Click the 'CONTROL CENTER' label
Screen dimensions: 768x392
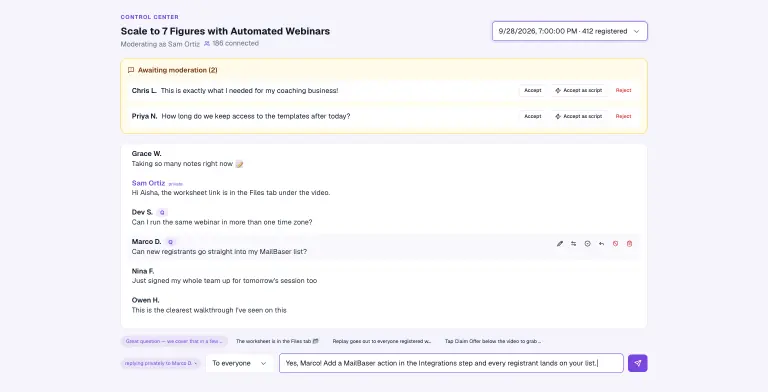click(x=150, y=17)
